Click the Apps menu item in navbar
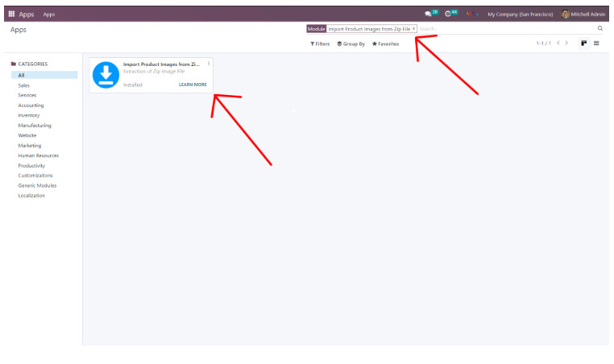 (x=49, y=14)
